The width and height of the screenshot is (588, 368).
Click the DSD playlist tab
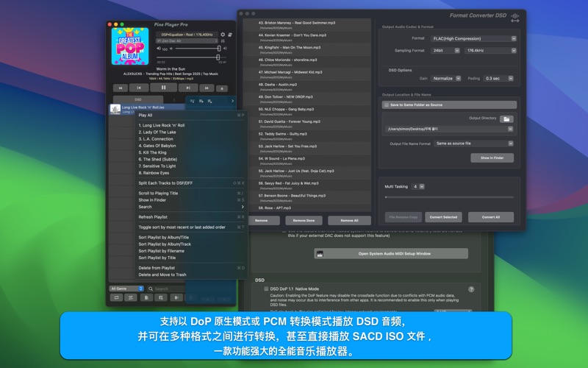tap(138, 100)
